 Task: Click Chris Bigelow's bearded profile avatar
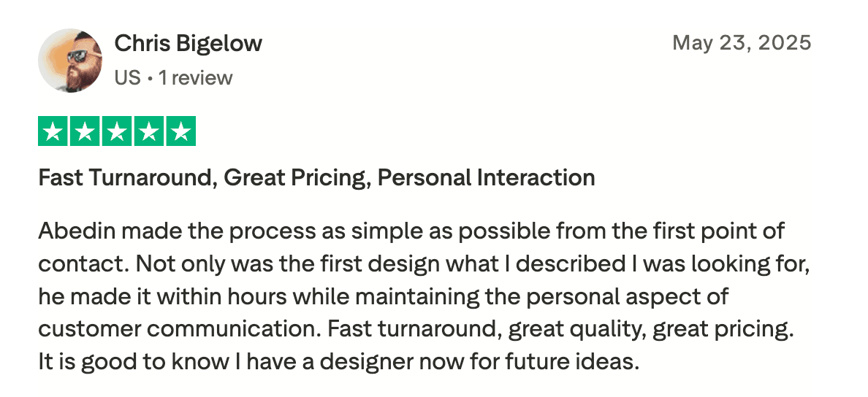point(70,61)
